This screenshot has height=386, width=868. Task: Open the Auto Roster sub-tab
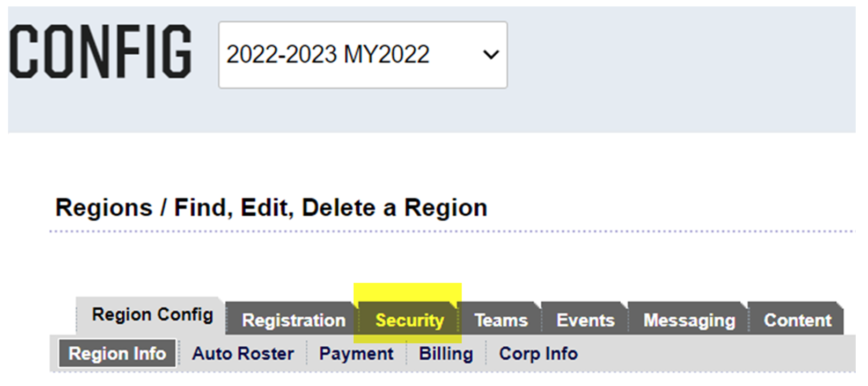(x=243, y=354)
